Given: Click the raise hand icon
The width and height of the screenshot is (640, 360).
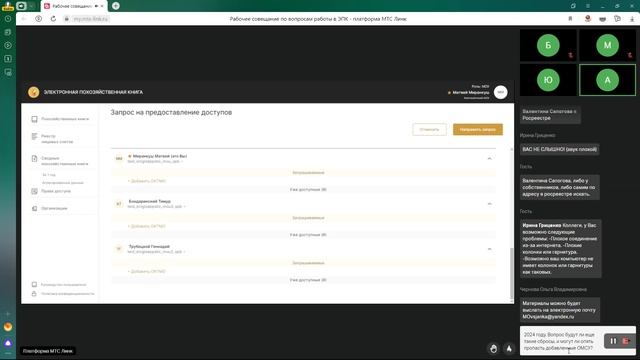Looking at the screenshot, I should [x=493, y=349].
